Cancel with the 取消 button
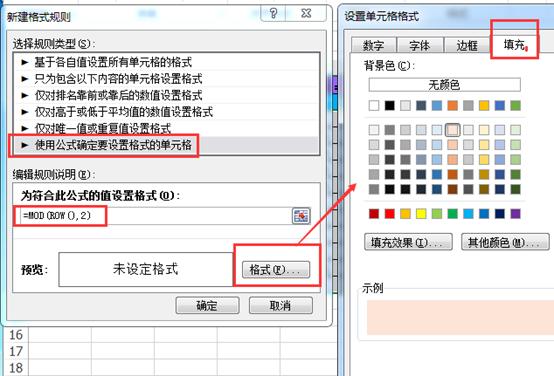This screenshot has width=554, height=376. [281, 305]
